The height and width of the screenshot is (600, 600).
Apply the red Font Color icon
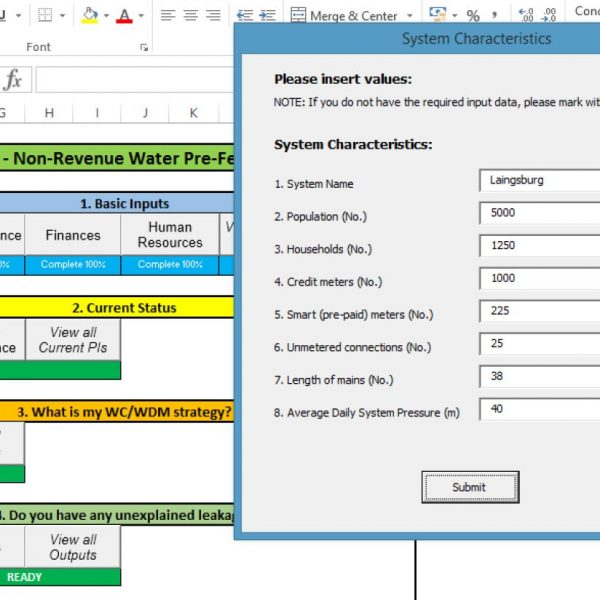(x=124, y=16)
